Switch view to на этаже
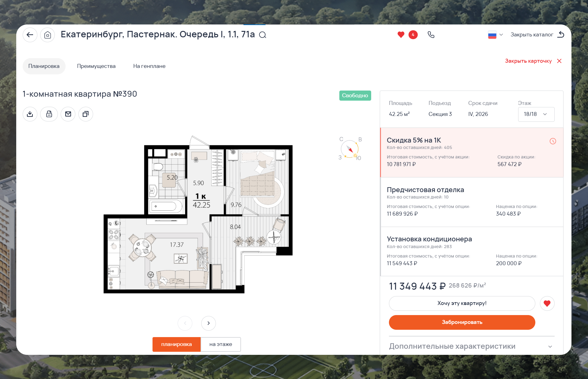This screenshot has width=588, height=379. click(x=221, y=344)
